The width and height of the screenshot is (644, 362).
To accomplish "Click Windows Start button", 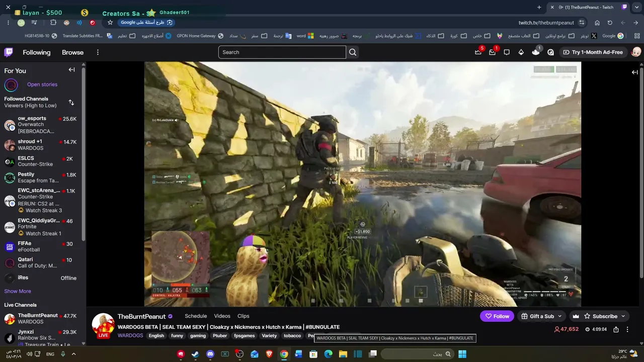I will point(462,354).
